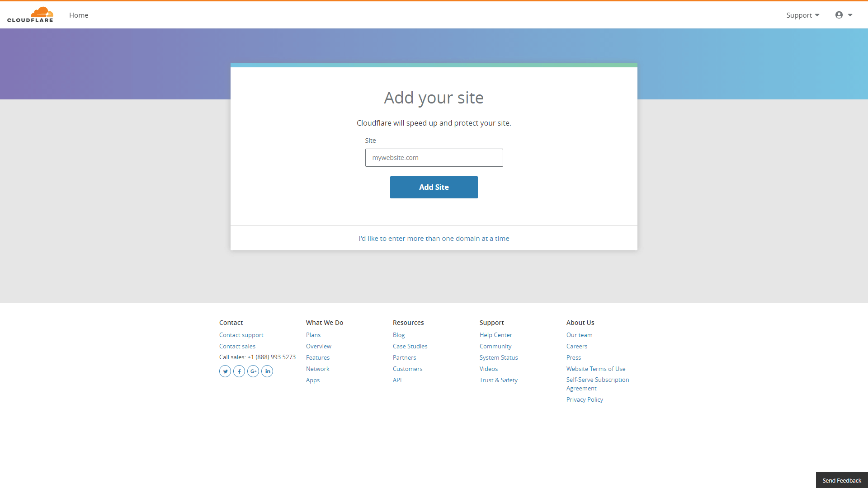Screen dimensions: 868x488
Task: Open Network link in footer
Action: click(x=318, y=369)
